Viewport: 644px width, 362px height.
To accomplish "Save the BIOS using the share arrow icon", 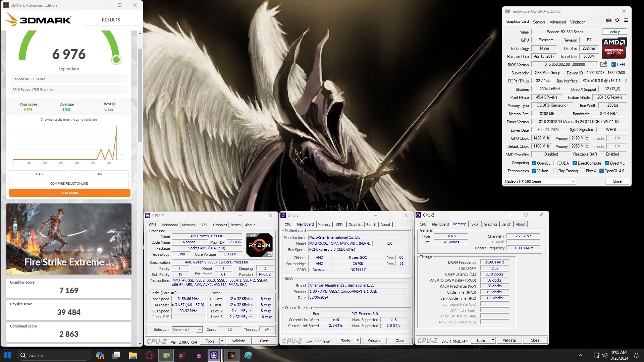I will tap(604, 64).
